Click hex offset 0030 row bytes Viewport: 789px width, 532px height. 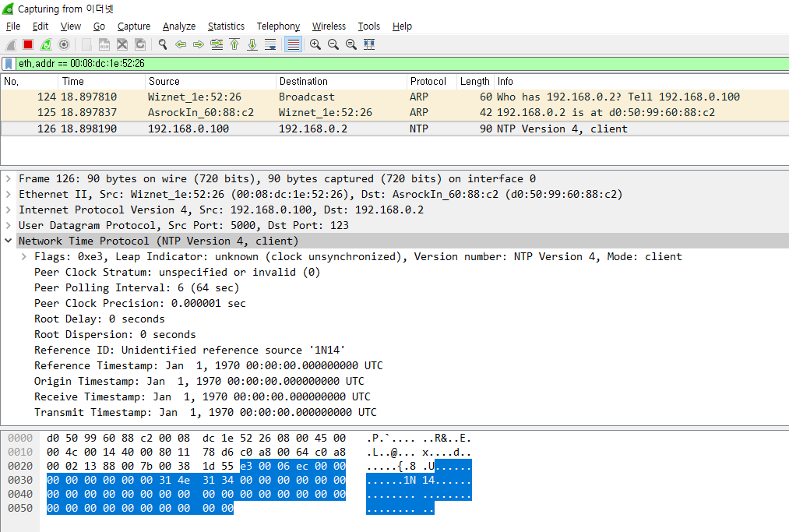coord(196,480)
